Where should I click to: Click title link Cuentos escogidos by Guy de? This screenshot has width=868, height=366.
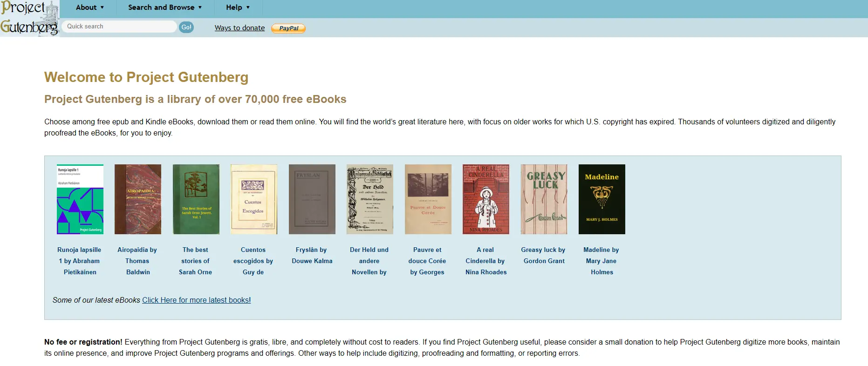pos(253,261)
